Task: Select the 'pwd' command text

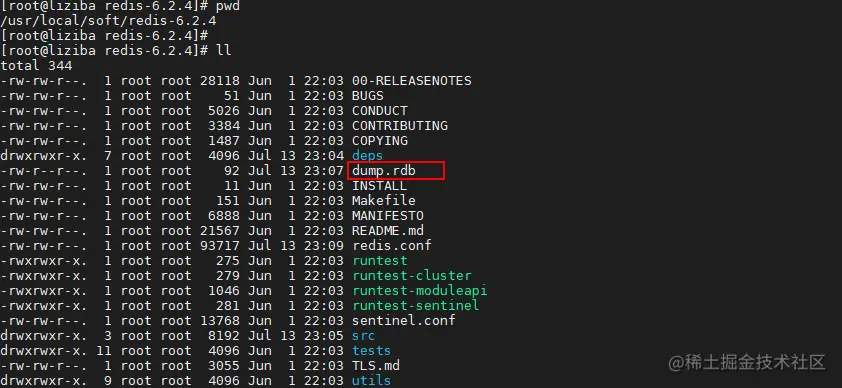Action: pos(228,6)
